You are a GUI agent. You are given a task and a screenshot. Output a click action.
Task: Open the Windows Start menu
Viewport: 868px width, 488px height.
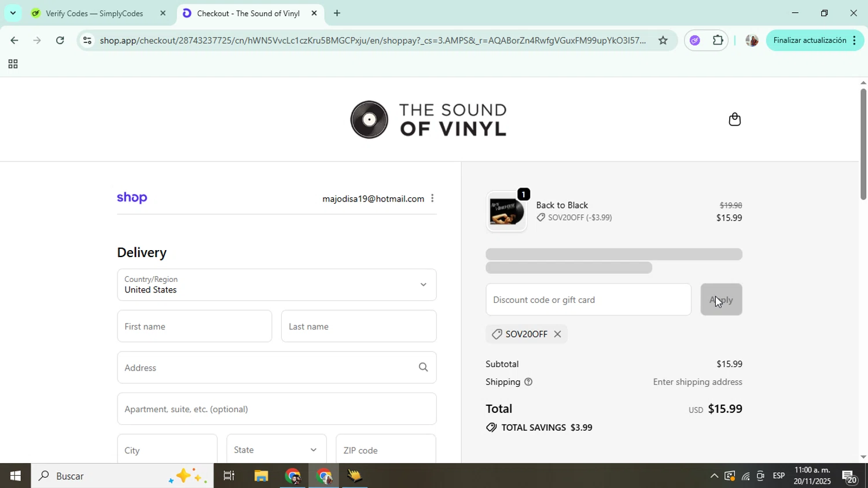tap(15, 476)
